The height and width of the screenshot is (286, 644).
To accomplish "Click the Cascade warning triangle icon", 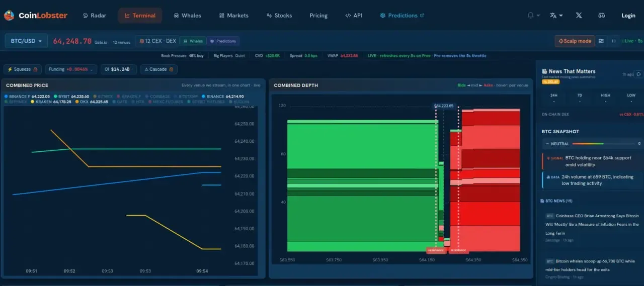I will 146,69.
